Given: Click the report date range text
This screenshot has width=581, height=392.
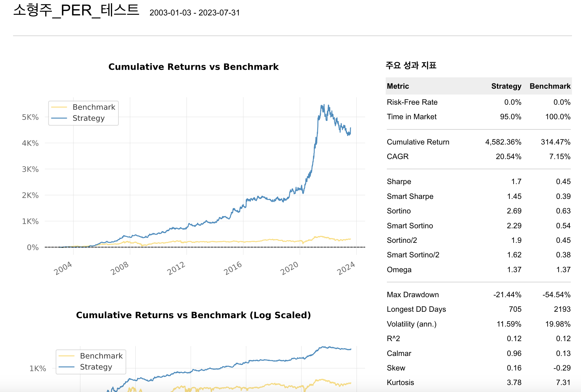Looking at the screenshot, I should coord(194,13).
